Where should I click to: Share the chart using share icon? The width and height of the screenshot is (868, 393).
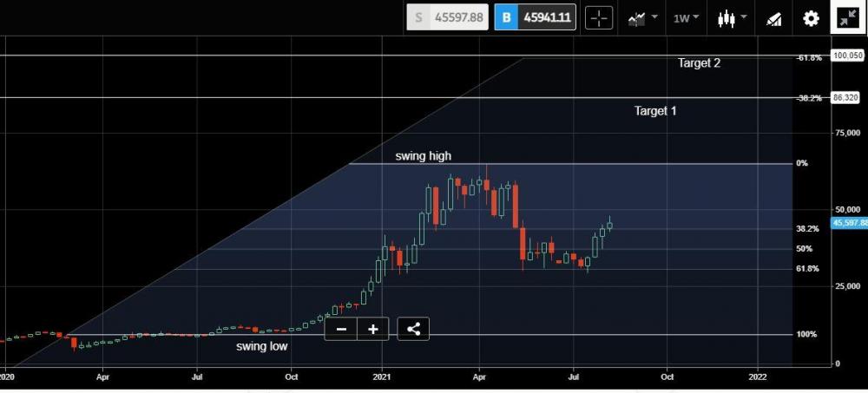coord(413,329)
